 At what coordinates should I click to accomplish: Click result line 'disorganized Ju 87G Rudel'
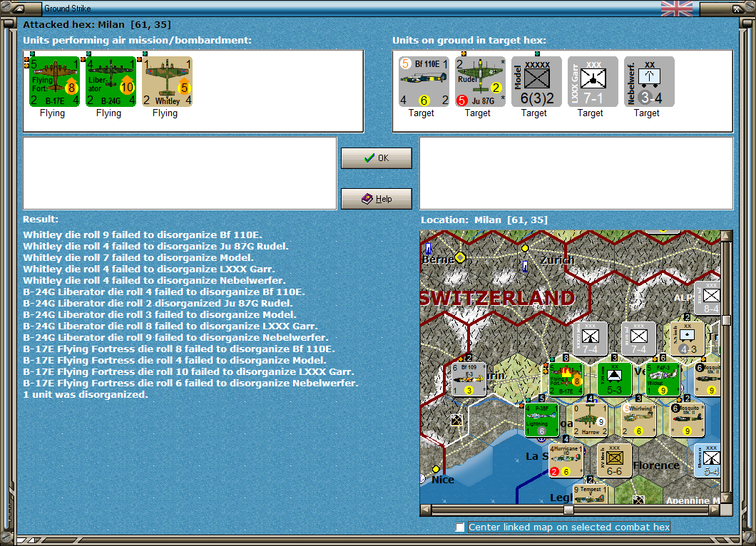click(x=158, y=303)
